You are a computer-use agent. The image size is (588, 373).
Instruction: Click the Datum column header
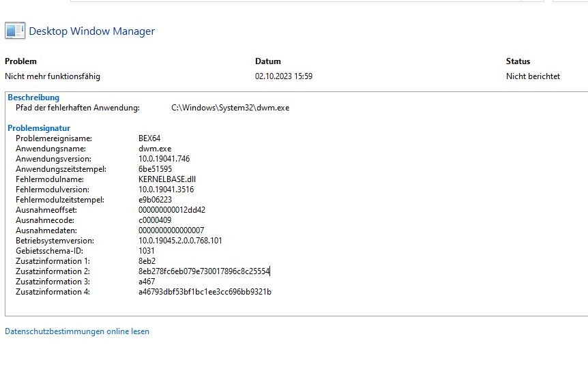[x=268, y=61]
